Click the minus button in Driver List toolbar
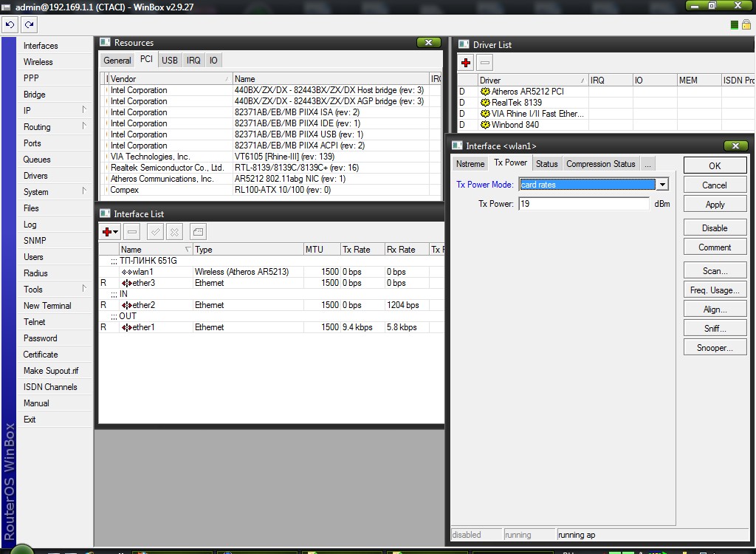This screenshot has height=554, width=756. point(485,63)
